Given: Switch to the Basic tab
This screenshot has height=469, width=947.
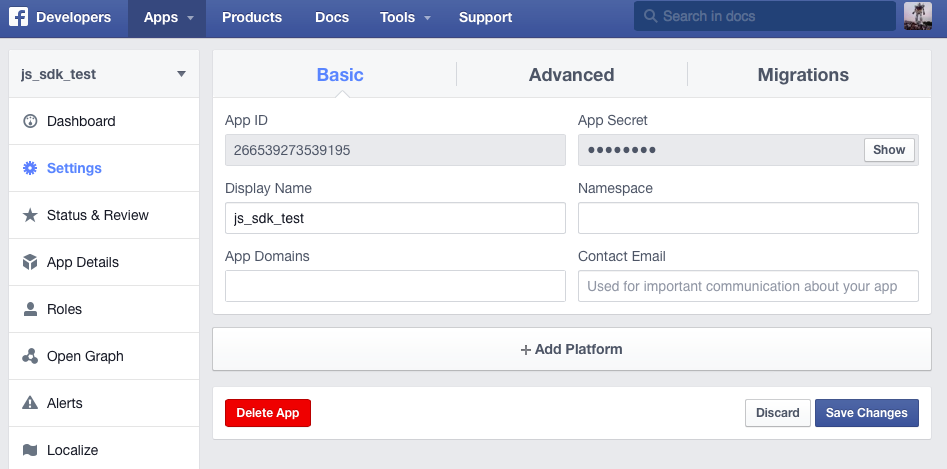Looking at the screenshot, I should pos(340,74).
